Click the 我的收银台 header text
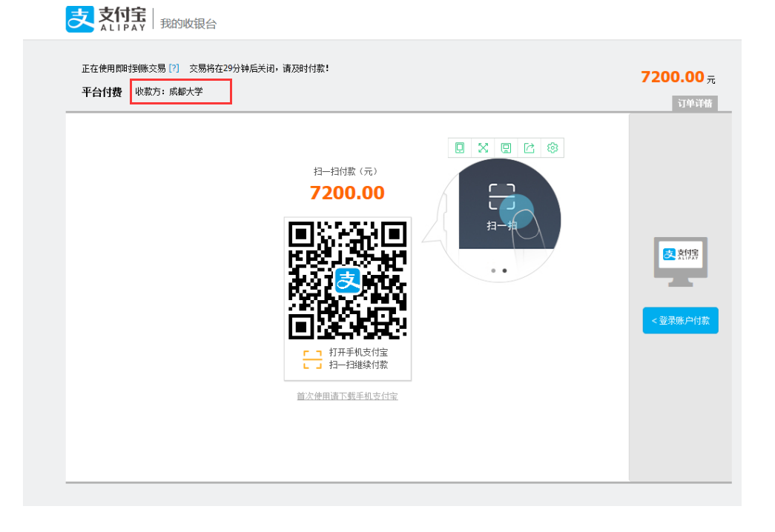 point(188,24)
